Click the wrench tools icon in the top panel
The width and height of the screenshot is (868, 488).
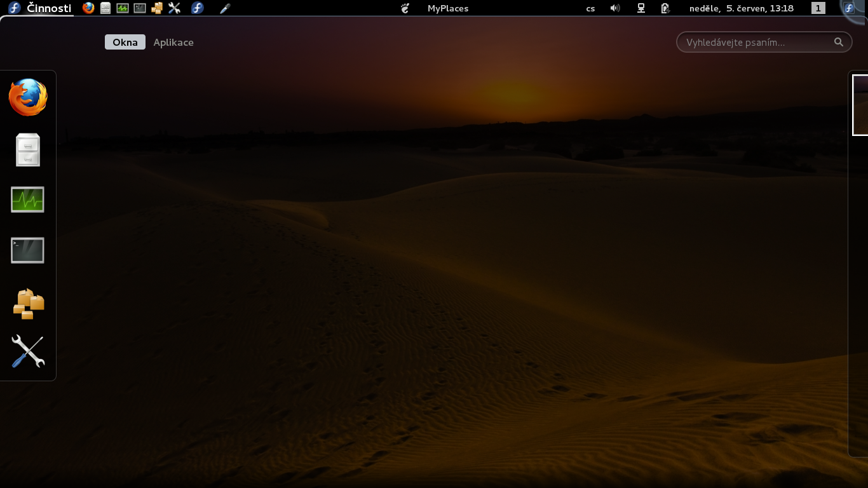click(x=174, y=8)
